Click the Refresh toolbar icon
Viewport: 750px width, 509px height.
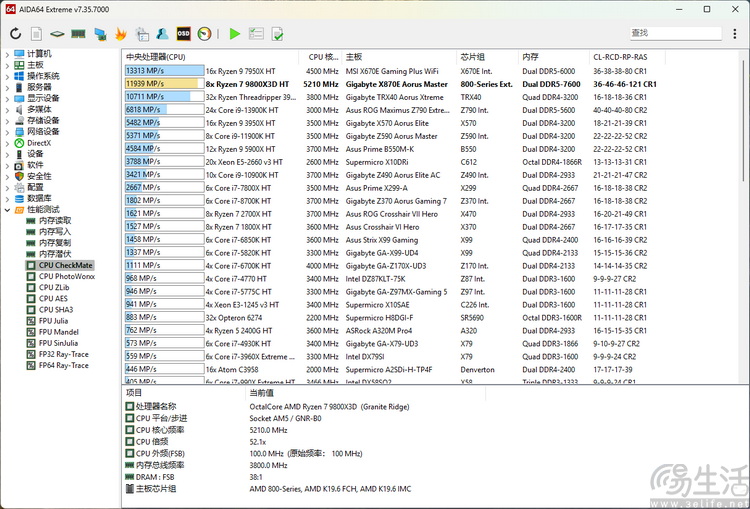tap(16, 33)
